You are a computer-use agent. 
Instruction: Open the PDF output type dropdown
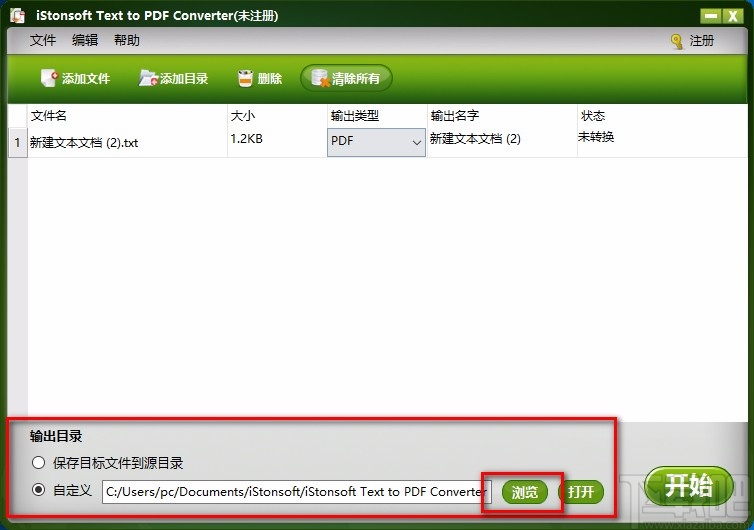[x=376, y=142]
